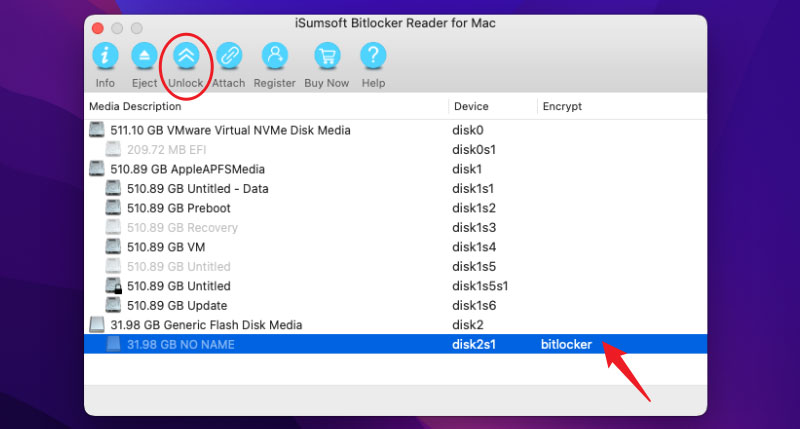Click dimmed icon beside 209.72 MB EFI
The width and height of the screenshot is (800, 429).
(x=113, y=149)
